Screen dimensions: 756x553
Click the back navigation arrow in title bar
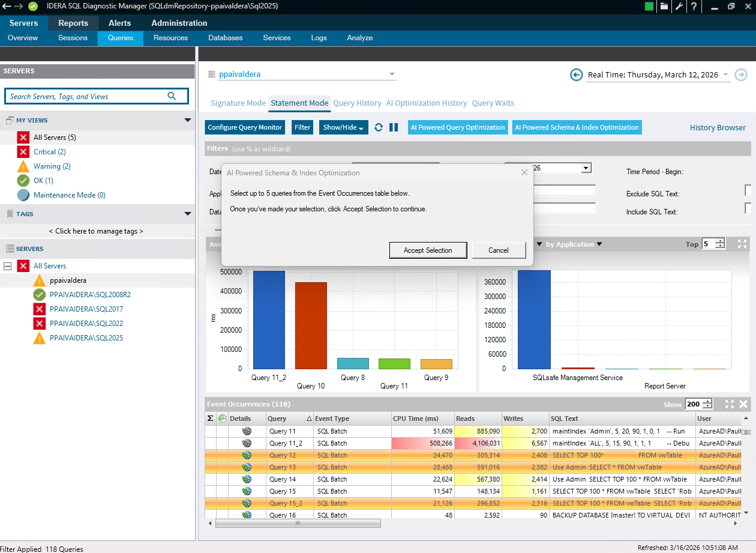[x=7, y=6]
